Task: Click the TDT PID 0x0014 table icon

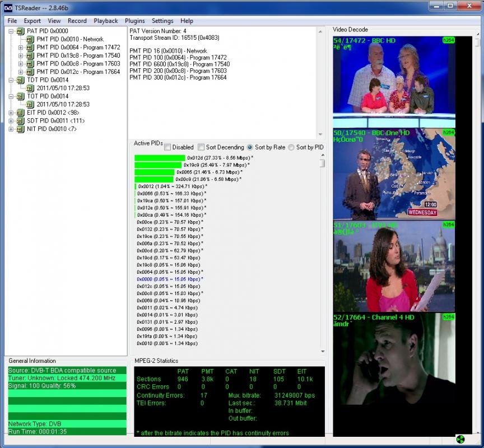Action: [x=20, y=80]
